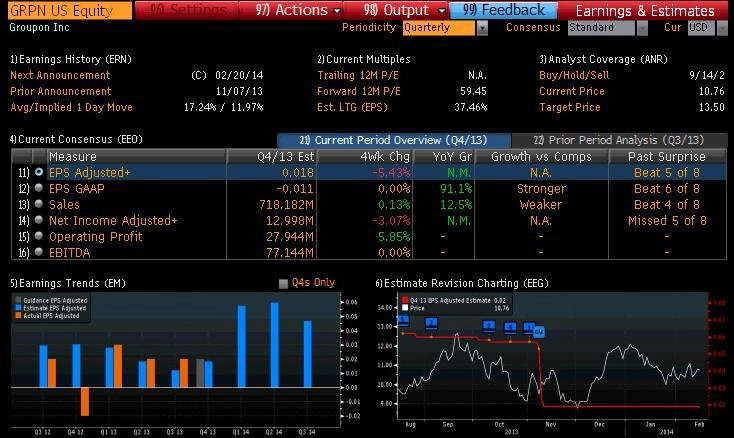Click the blue Estimate EPS Adjusted legend swatch
Screen dimensions: 734x438
click(18, 308)
